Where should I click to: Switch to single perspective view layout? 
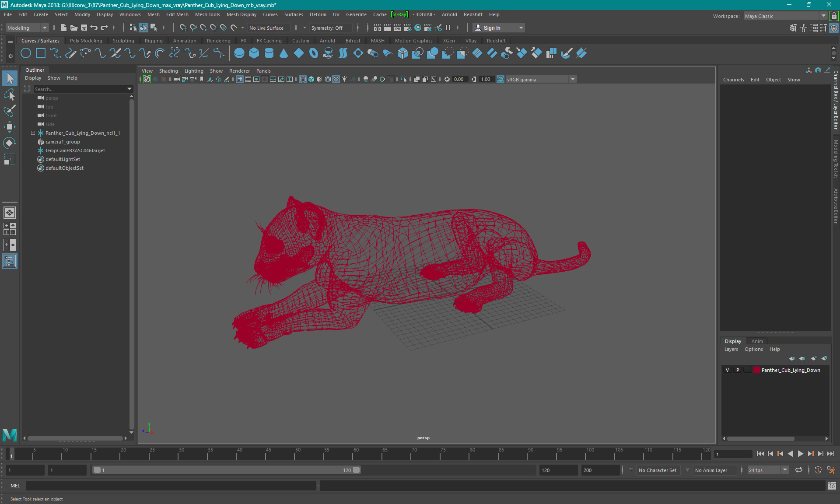(x=10, y=213)
